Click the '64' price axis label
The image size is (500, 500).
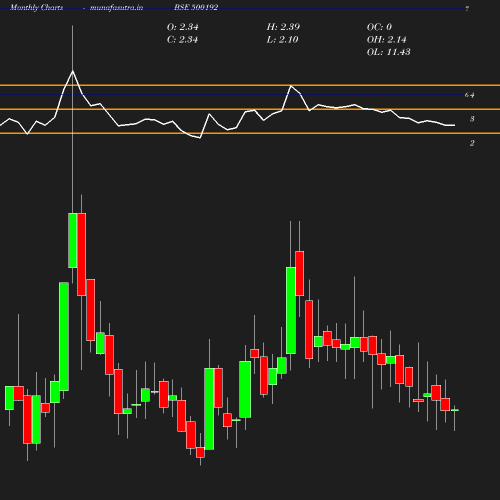coord(469,95)
